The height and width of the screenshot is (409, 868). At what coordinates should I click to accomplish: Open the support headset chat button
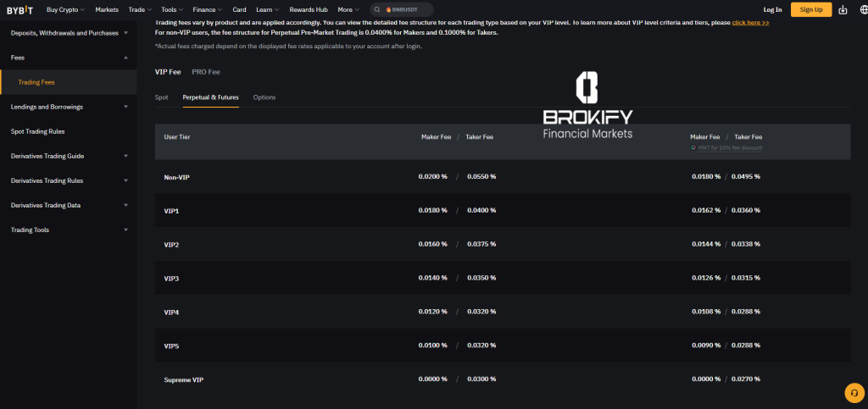854,393
